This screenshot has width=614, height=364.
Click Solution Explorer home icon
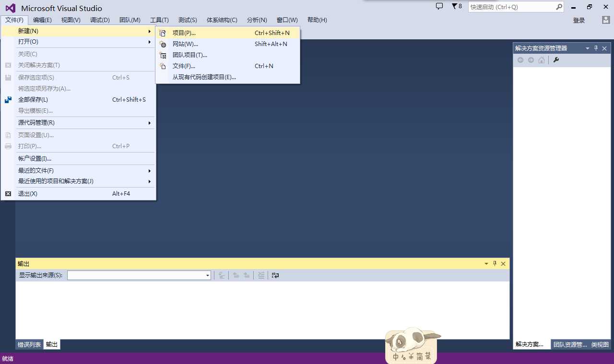click(x=542, y=60)
